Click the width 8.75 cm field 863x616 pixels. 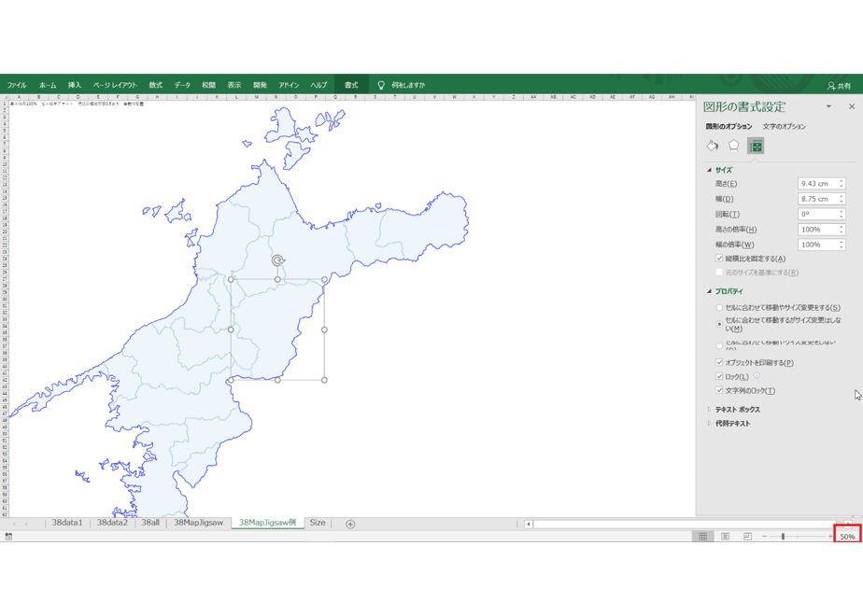(818, 199)
